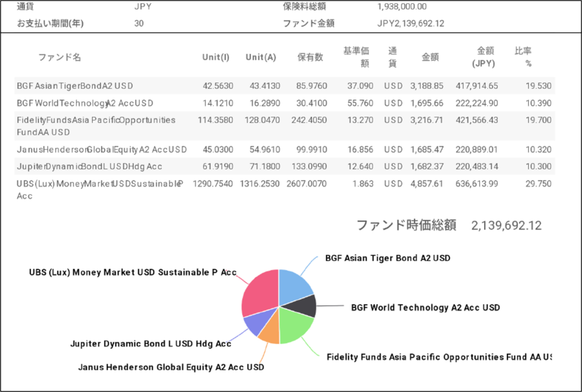This screenshot has height=392, width=582.
Task: Click the 1316.2530 Unit(A) value
Action: tap(260, 184)
